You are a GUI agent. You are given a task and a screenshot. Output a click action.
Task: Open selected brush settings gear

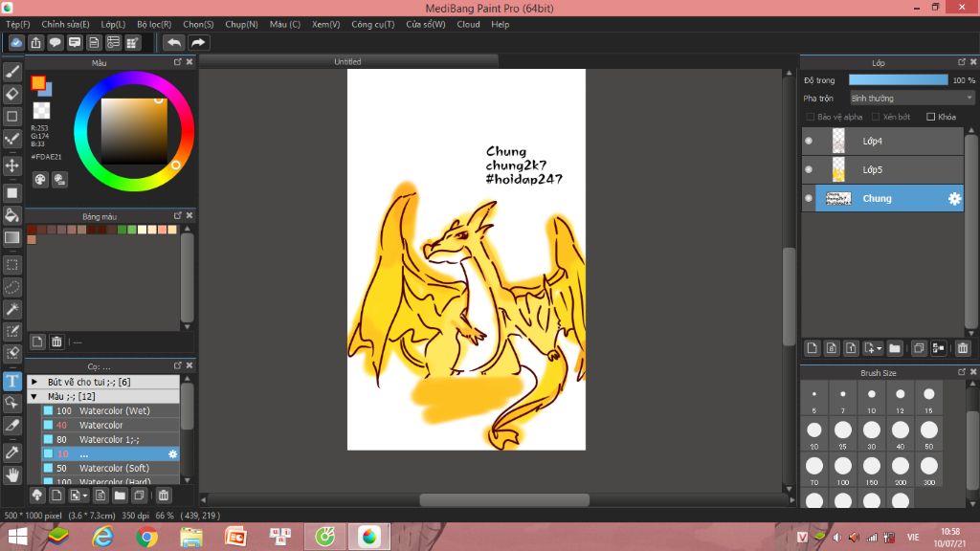coord(172,454)
